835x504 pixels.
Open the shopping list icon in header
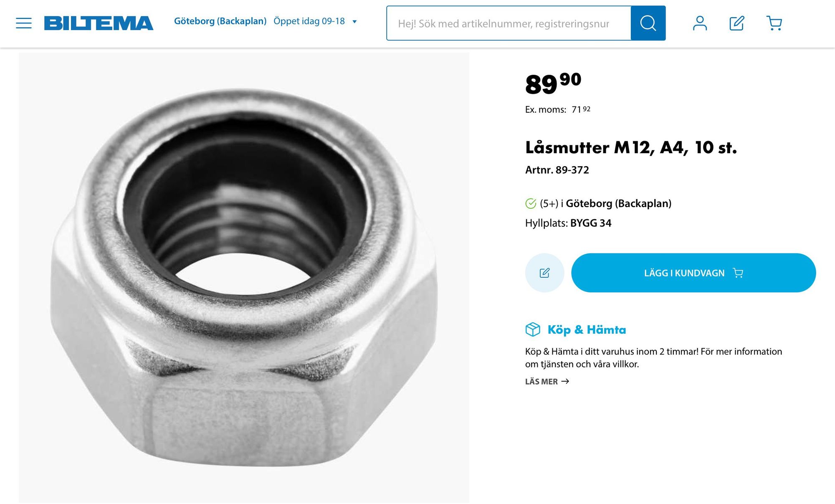pyautogui.click(x=736, y=23)
